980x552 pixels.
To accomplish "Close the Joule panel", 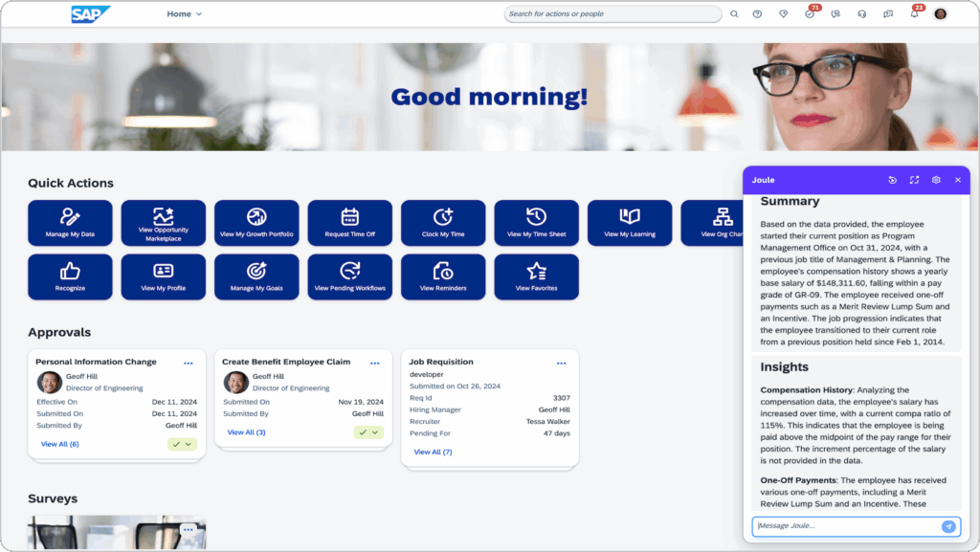I will pos(958,180).
